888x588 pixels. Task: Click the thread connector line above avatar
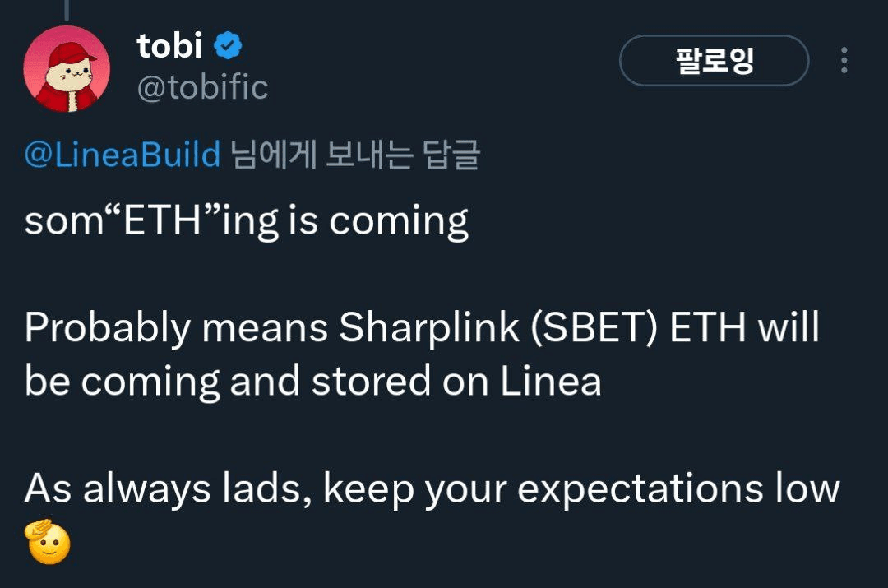[67, 10]
